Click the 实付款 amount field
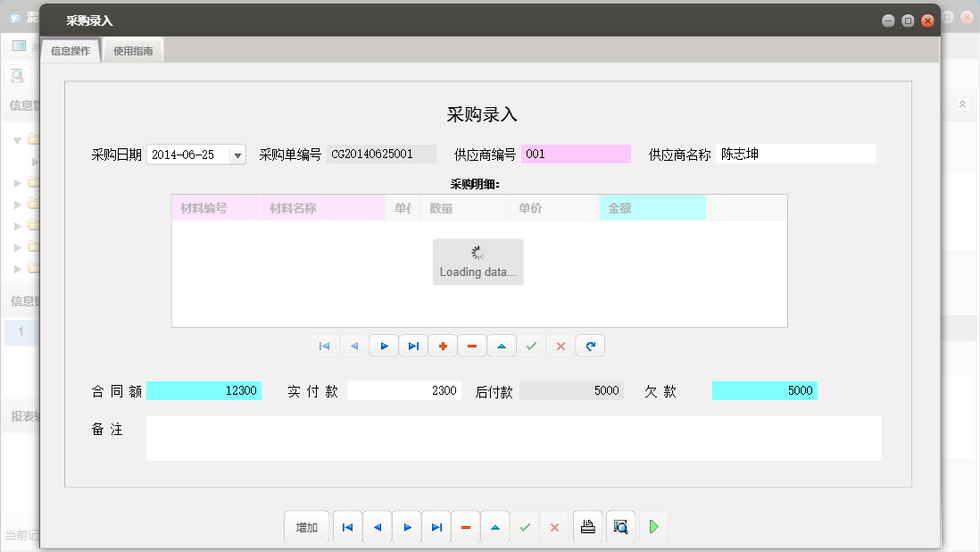This screenshot has width=980, height=552. click(403, 390)
